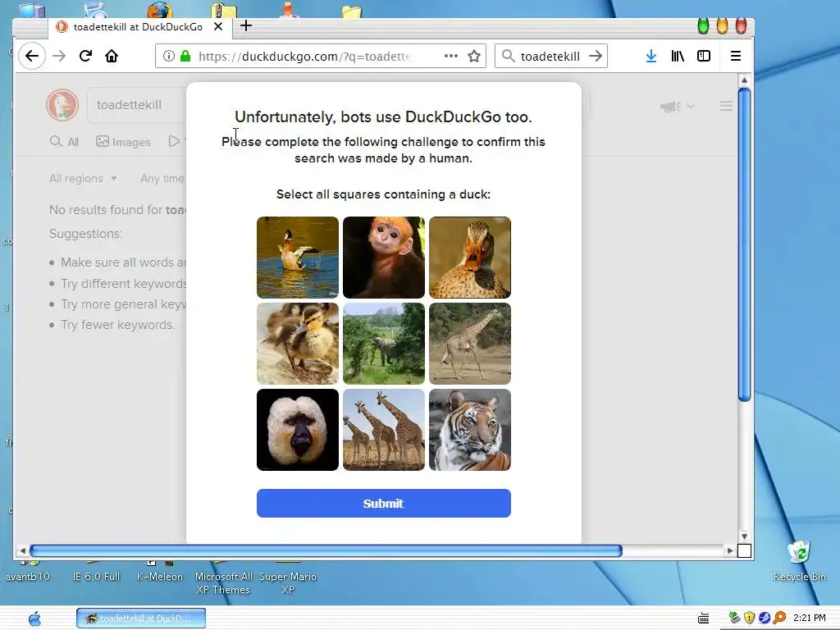This screenshot has width=840, height=630.
Task: Select the white-faced saki monkey image
Action: [x=297, y=430]
